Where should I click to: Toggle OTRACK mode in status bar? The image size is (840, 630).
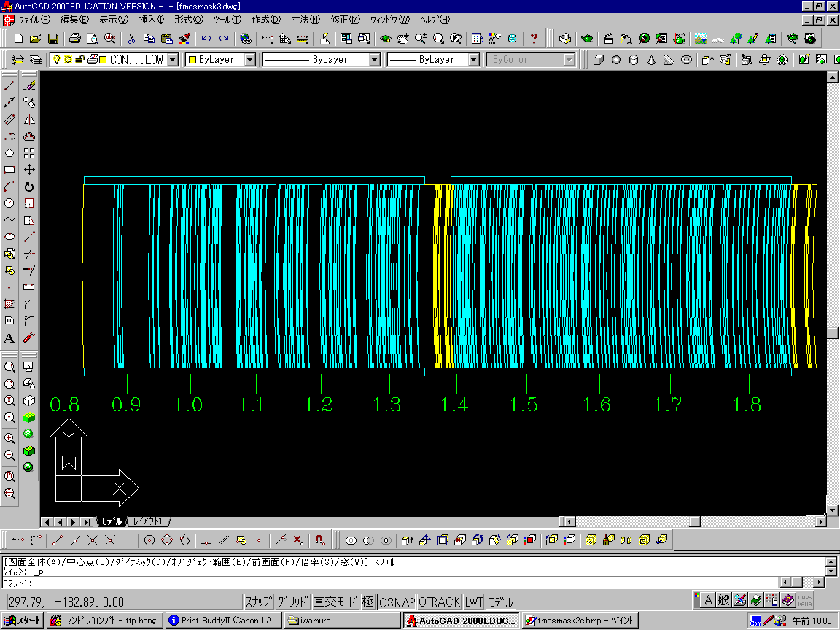pos(440,602)
